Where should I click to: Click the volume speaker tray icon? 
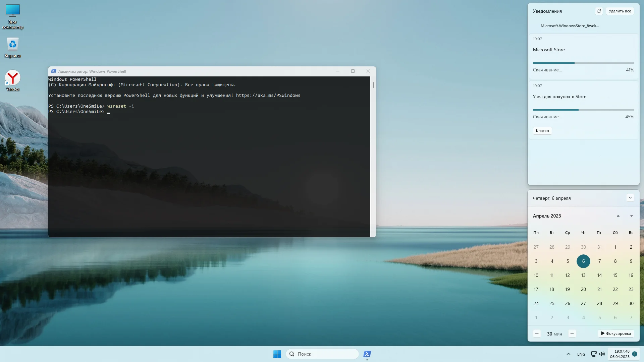click(x=602, y=354)
